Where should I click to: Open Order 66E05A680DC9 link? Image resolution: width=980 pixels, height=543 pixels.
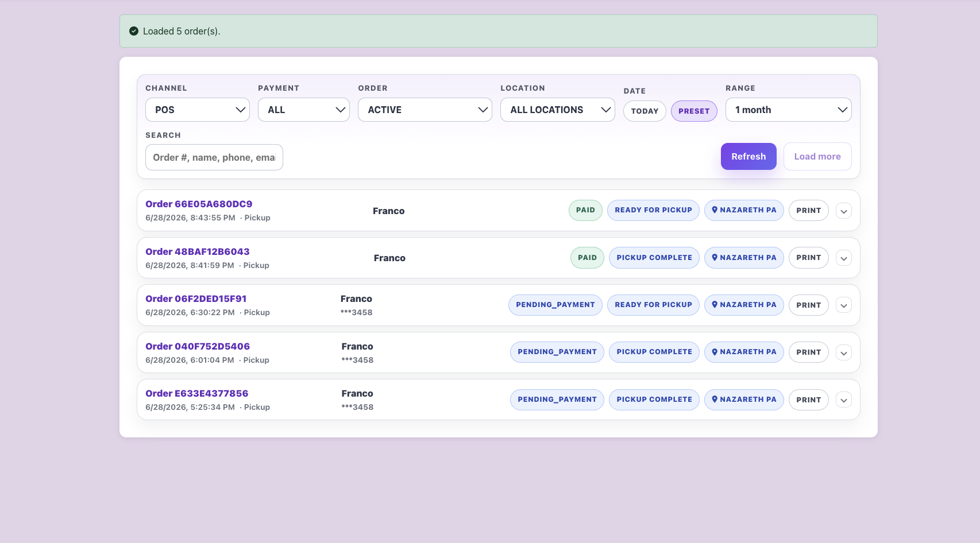199,204
